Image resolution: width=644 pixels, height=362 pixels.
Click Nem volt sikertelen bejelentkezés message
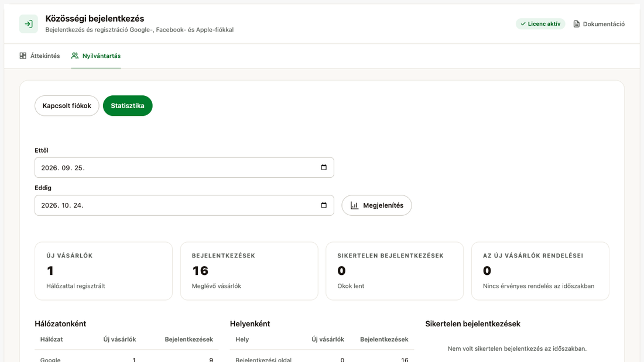[517, 349]
